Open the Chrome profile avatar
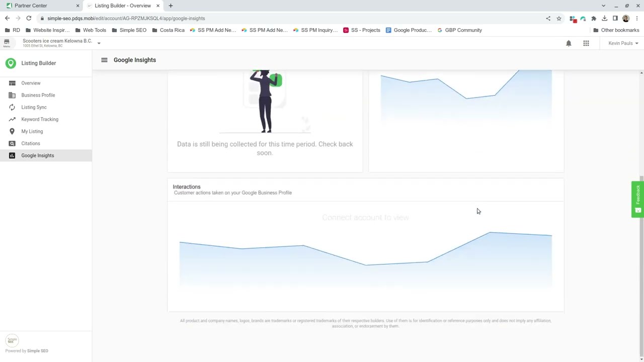This screenshot has width=644, height=362. click(x=626, y=19)
